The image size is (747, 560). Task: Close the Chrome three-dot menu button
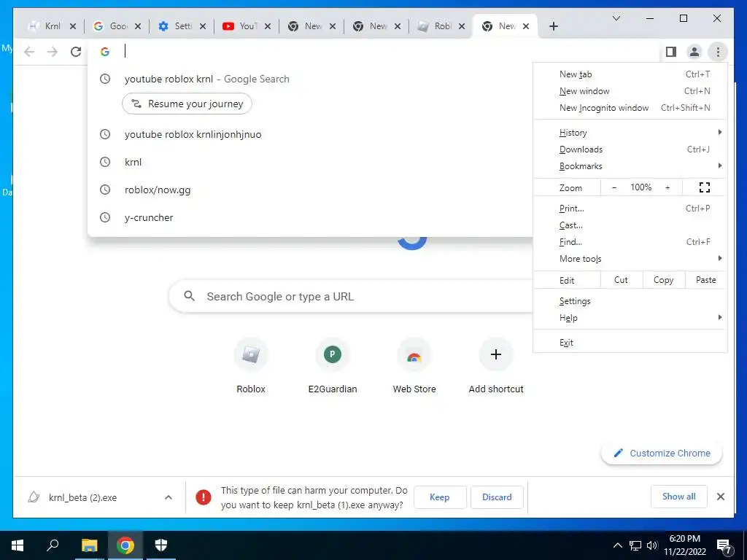tap(718, 52)
